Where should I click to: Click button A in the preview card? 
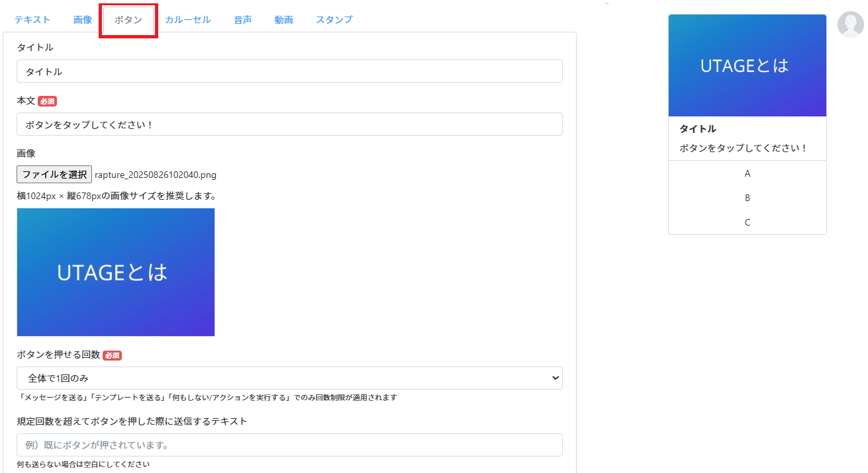click(x=747, y=173)
